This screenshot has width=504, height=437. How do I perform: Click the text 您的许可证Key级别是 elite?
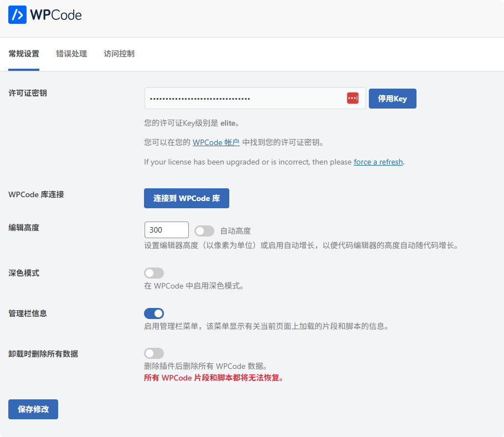[192, 123]
